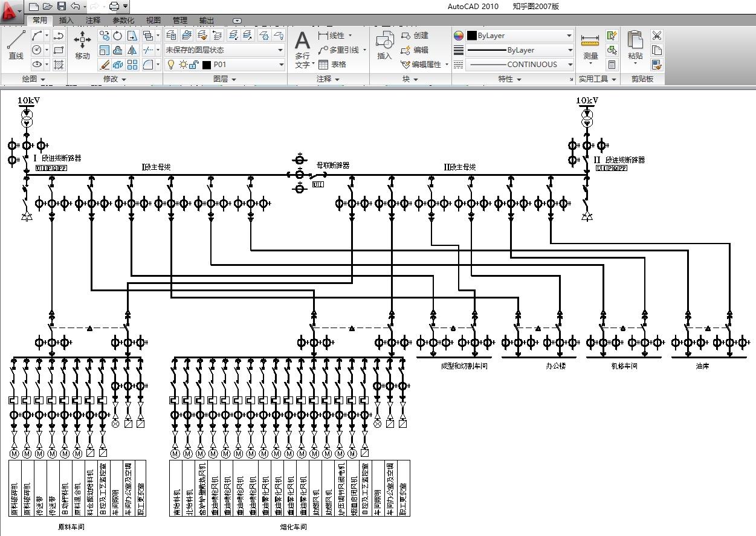Image resolution: width=756 pixels, height=536 pixels.
Task: Toggle the layer on/off lightbulb icon
Action: (x=171, y=65)
